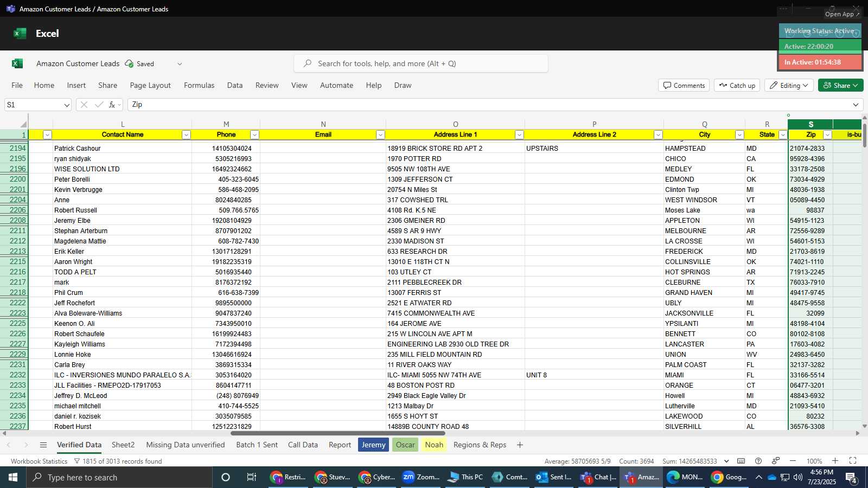Open the file name options chevron

click(180, 64)
